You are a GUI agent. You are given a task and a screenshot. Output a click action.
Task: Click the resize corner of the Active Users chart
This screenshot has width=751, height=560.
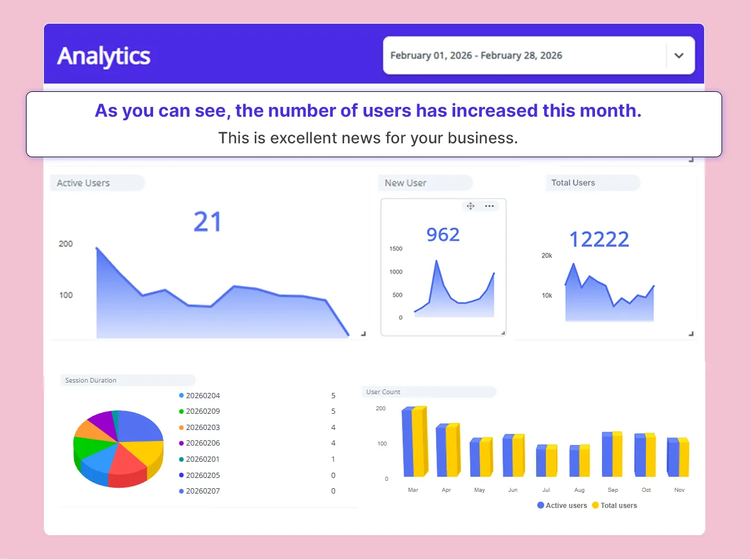point(363,333)
